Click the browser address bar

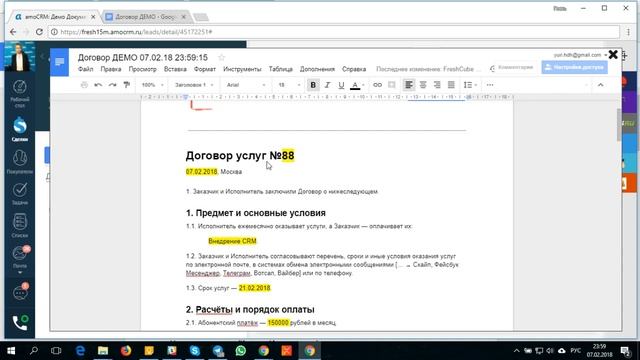click(x=334, y=32)
